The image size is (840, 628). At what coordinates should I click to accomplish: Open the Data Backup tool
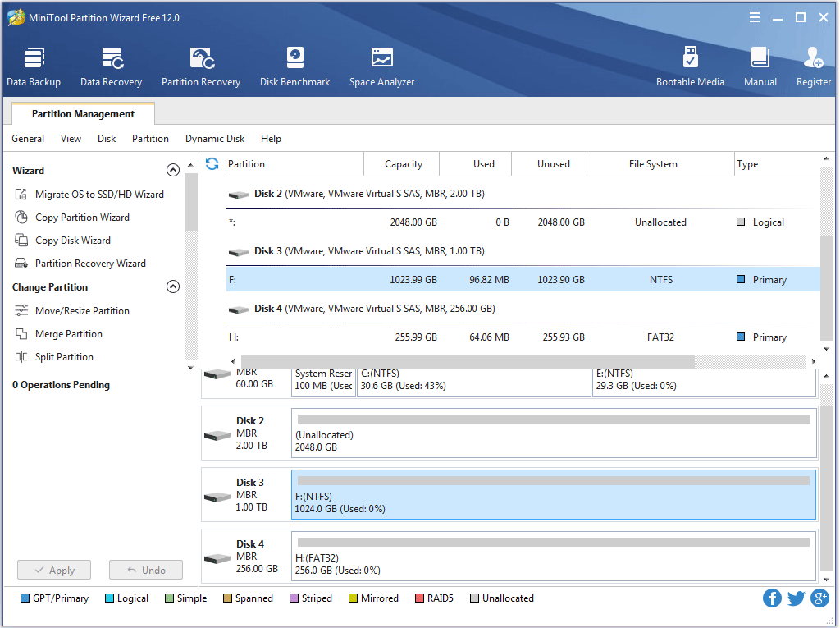34,66
